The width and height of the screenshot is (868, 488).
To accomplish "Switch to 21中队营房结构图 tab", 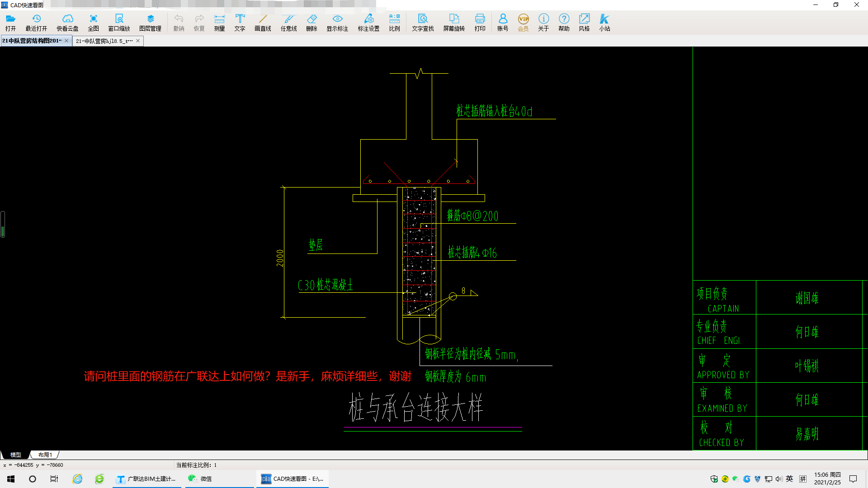I will click(32, 41).
